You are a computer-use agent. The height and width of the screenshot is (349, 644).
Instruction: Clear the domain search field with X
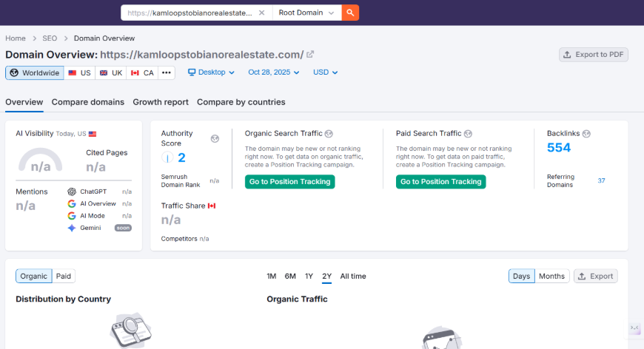(x=261, y=13)
